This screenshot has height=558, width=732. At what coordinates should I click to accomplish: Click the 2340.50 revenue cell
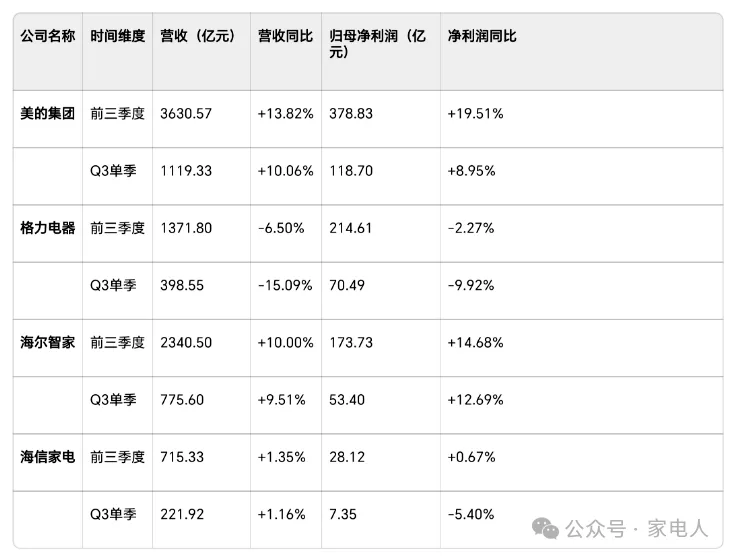point(186,342)
